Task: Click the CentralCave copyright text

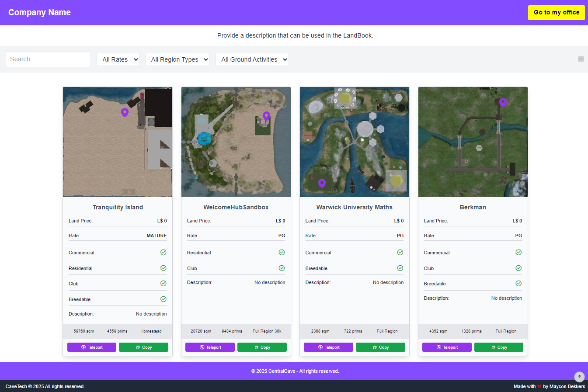Action: [295, 371]
